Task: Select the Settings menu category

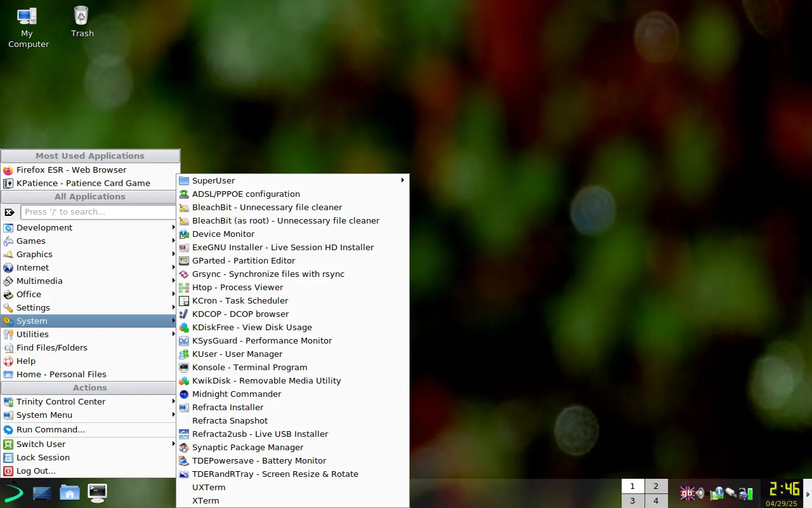Action: pyautogui.click(x=33, y=307)
